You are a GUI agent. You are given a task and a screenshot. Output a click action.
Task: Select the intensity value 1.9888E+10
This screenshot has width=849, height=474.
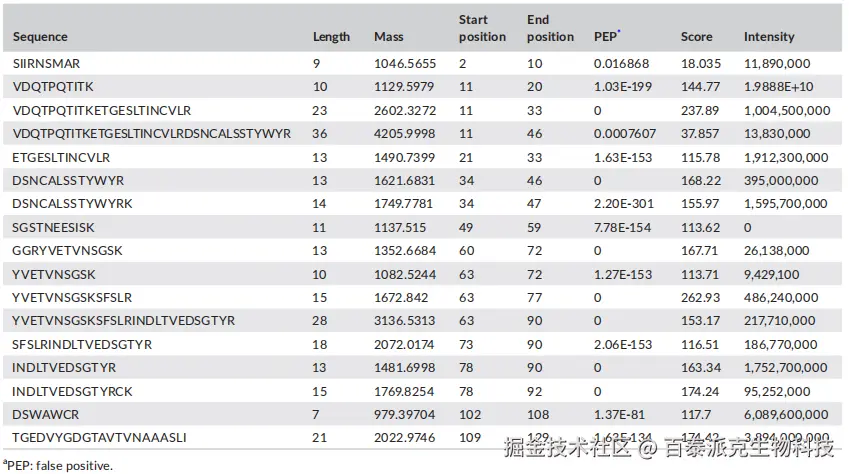781,87
